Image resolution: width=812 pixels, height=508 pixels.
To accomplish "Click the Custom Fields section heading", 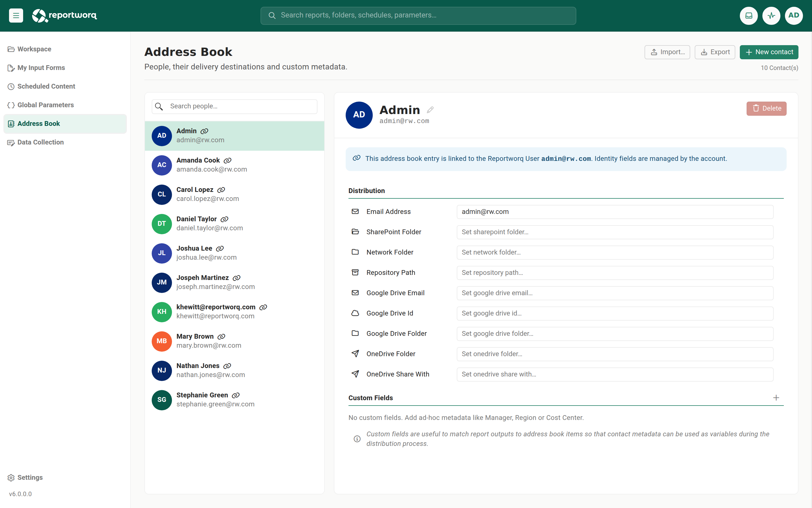I will tap(370, 398).
